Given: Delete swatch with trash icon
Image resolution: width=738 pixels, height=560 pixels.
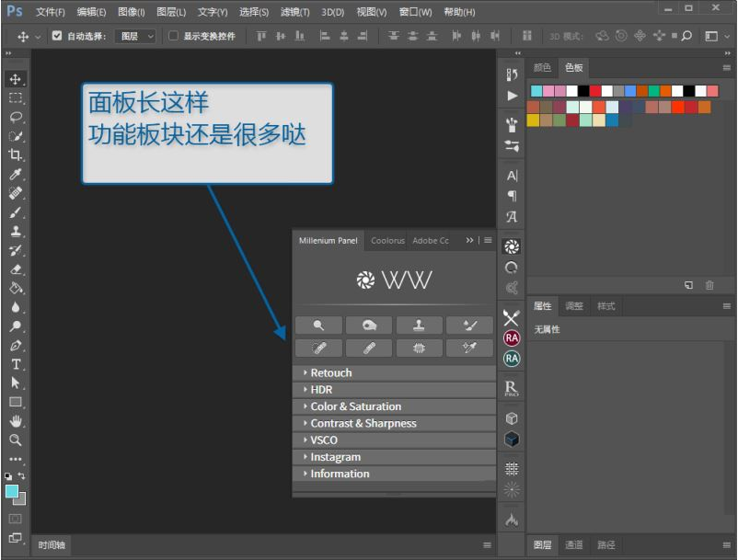Looking at the screenshot, I should 709,285.
